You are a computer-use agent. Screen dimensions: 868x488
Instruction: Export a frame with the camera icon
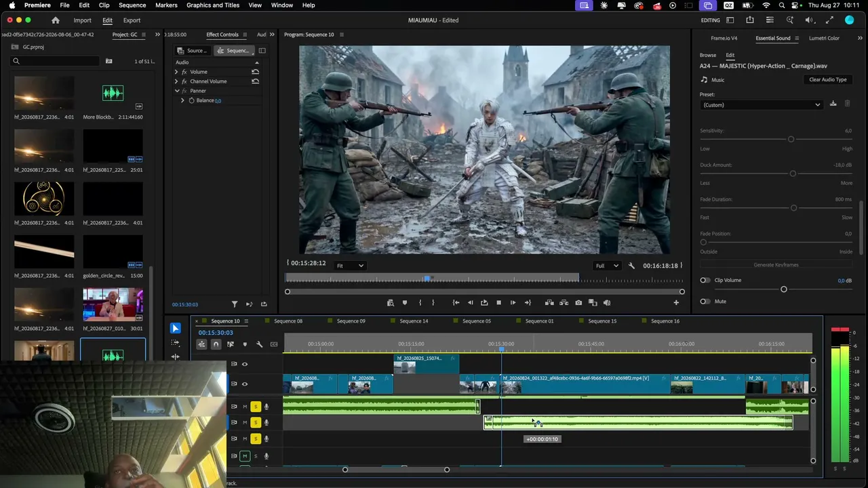click(x=578, y=303)
